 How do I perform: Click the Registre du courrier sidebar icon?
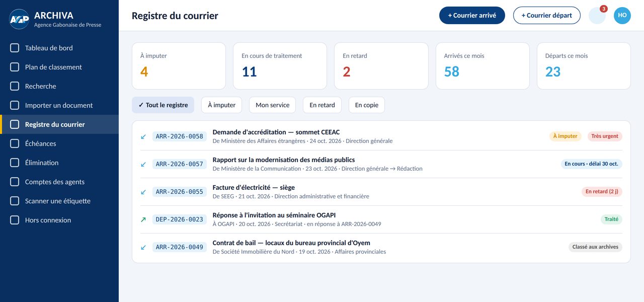coord(15,124)
